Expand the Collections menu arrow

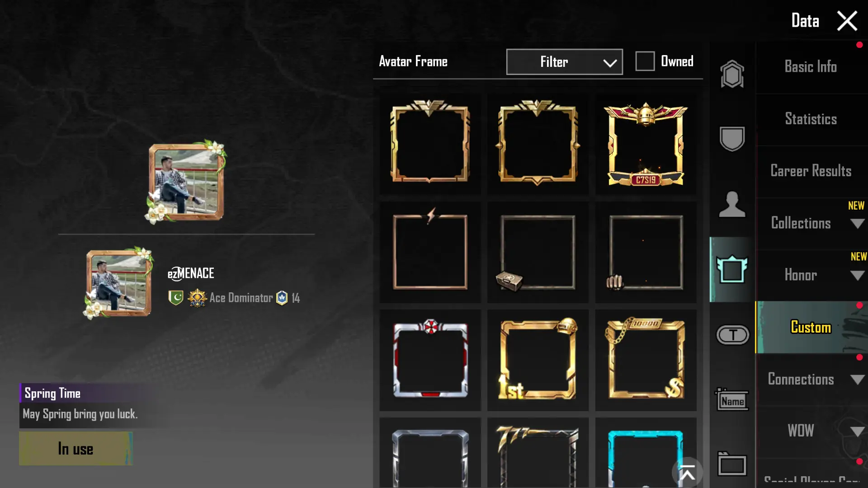[x=857, y=224]
